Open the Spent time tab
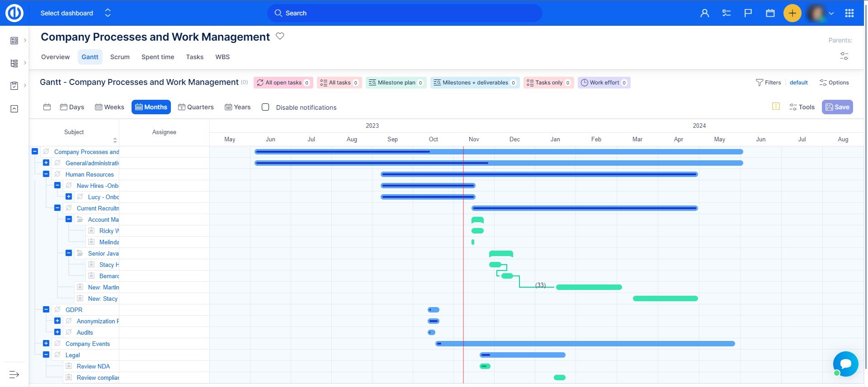Image resolution: width=868 pixels, height=387 pixels. click(x=157, y=57)
